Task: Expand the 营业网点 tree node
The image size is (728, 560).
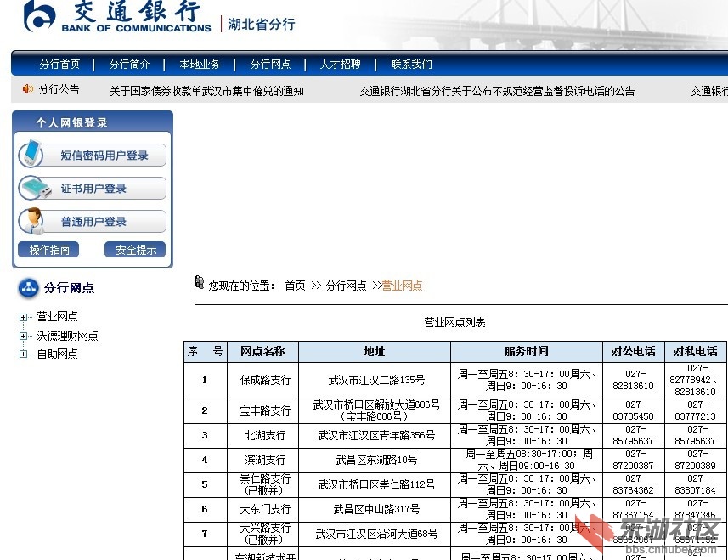Action: click(x=23, y=317)
